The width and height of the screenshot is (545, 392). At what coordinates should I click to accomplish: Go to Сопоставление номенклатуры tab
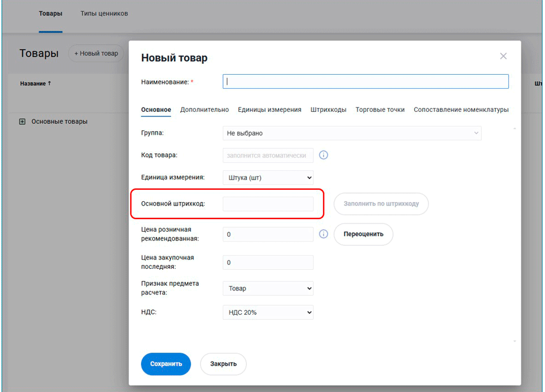[461, 110]
